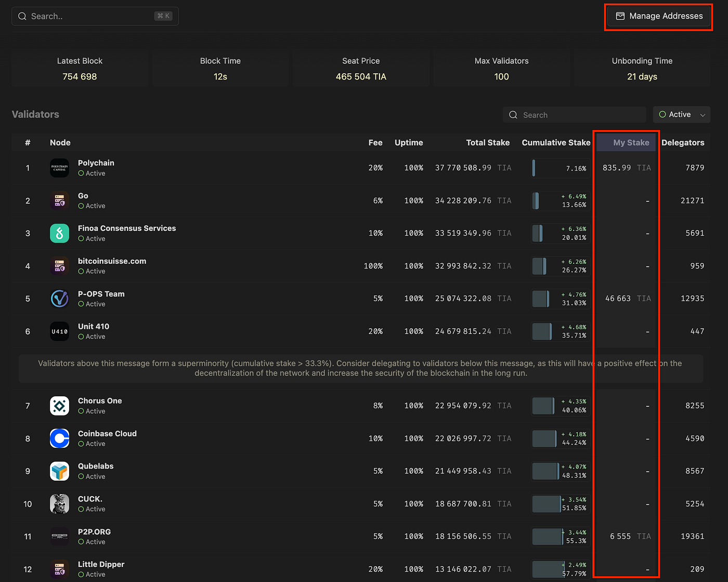
Task: Click the Seat Price 465 504 TIA card
Action: coord(361,69)
